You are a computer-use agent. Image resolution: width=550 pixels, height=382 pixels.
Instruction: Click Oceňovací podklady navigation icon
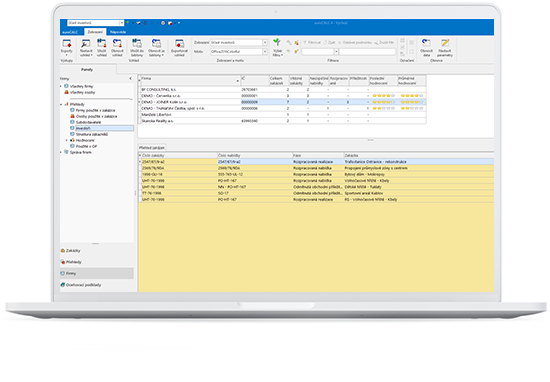point(63,285)
